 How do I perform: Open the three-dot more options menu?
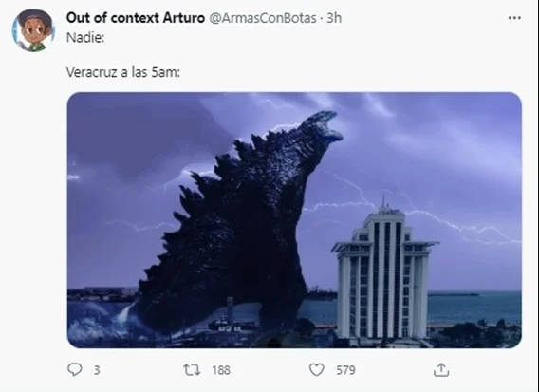tap(514, 18)
